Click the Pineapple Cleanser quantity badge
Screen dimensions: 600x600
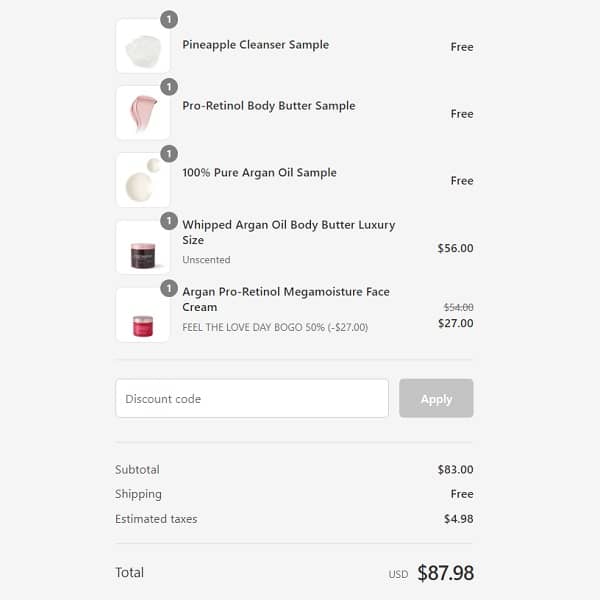(169, 19)
